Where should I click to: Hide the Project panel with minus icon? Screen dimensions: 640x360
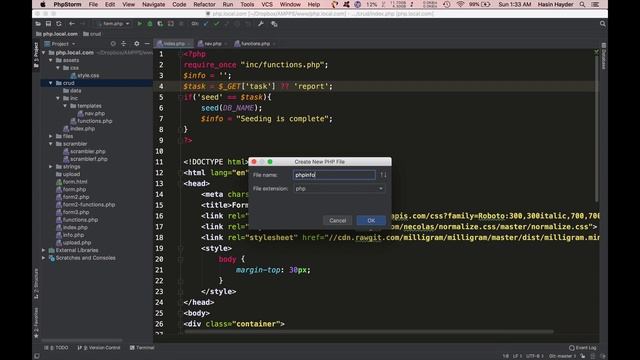147,44
